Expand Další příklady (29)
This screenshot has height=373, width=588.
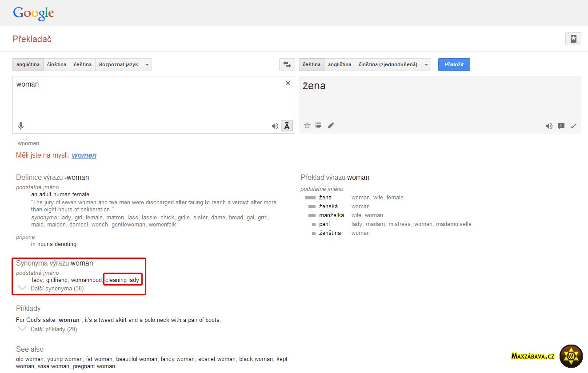tap(54, 329)
